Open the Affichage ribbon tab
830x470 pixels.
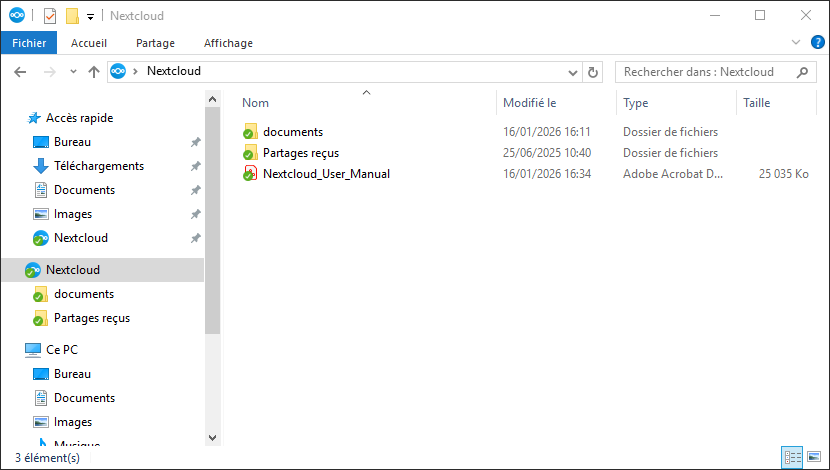coord(228,43)
